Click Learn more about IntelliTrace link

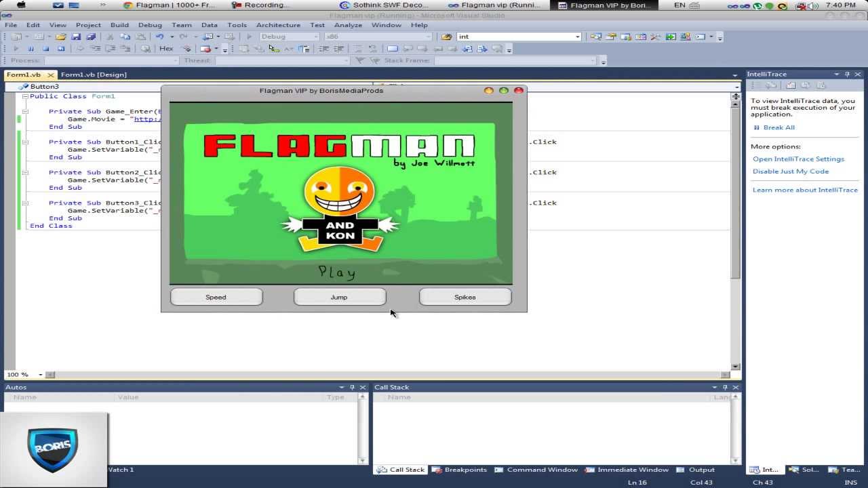click(x=805, y=190)
